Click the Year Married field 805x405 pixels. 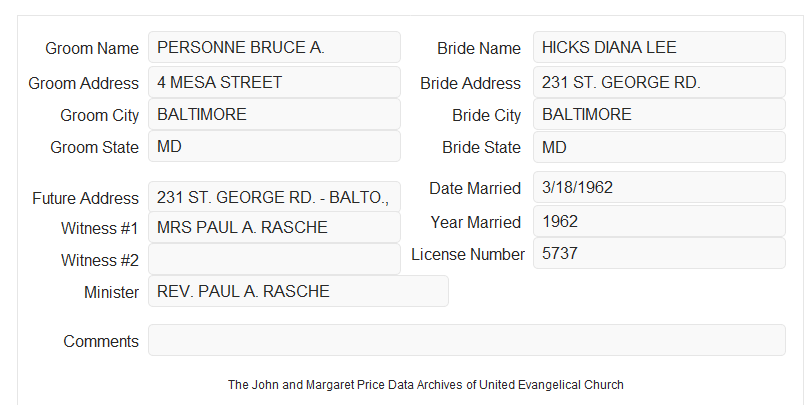(x=659, y=221)
